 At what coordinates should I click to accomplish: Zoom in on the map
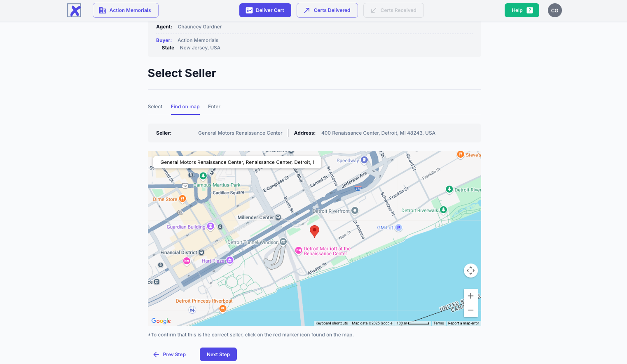click(x=471, y=296)
